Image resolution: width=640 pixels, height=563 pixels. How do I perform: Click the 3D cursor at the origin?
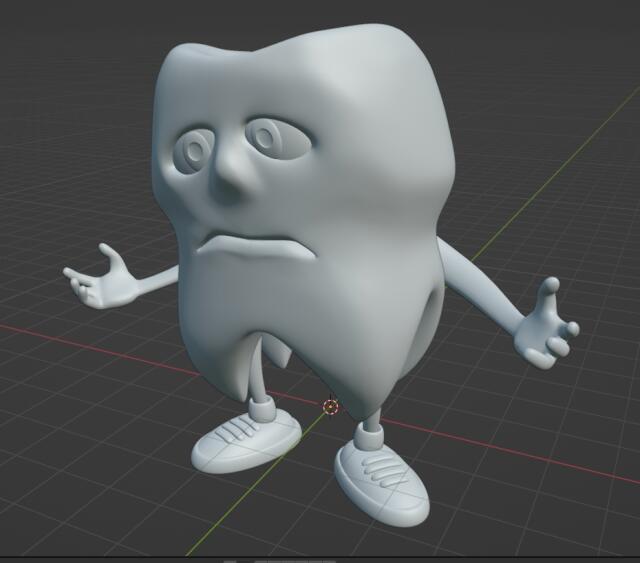click(x=331, y=406)
